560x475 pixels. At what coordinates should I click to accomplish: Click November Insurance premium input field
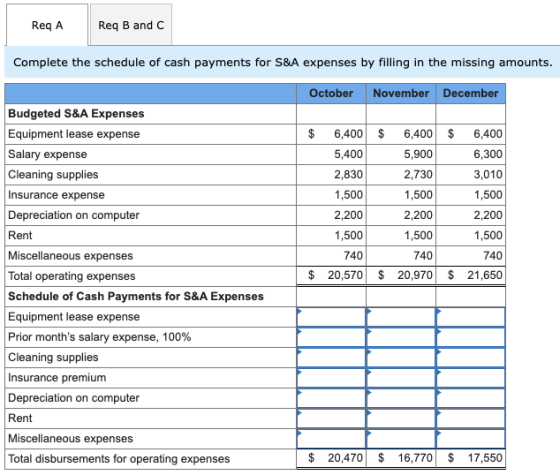tap(401, 378)
